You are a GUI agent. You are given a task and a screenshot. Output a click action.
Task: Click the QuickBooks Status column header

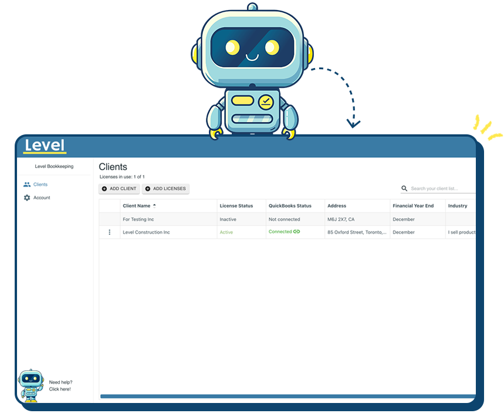(290, 206)
